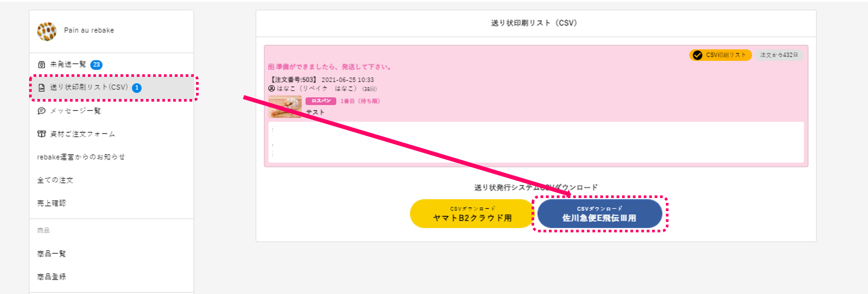Open 商品登録 in the sidebar
The height and width of the screenshot is (294, 868).
[x=51, y=277]
